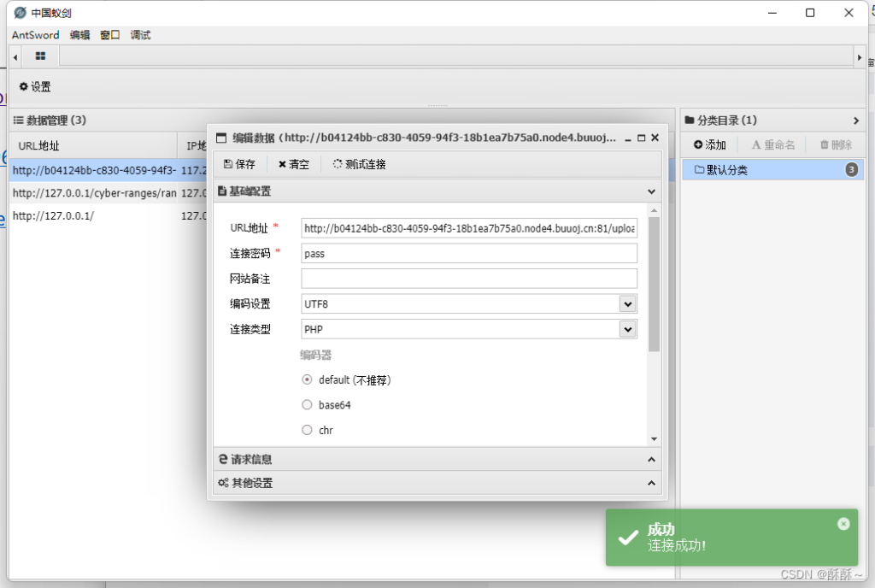Close the 编辑数据 dialog

[x=655, y=138]
